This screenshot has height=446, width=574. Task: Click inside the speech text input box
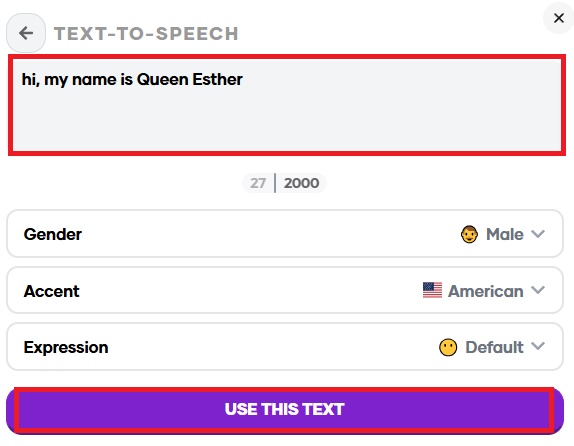tap(287, 105)
